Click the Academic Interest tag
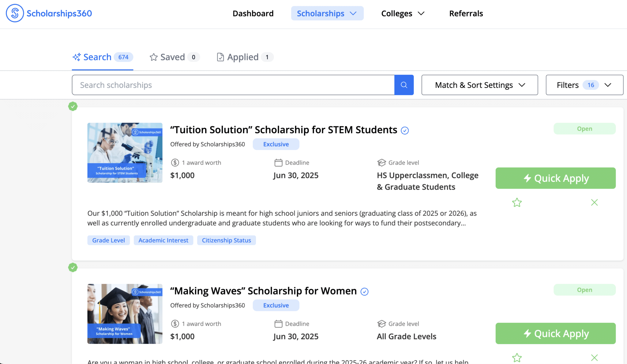The image size is (627, 364). (x=163, y=240)
